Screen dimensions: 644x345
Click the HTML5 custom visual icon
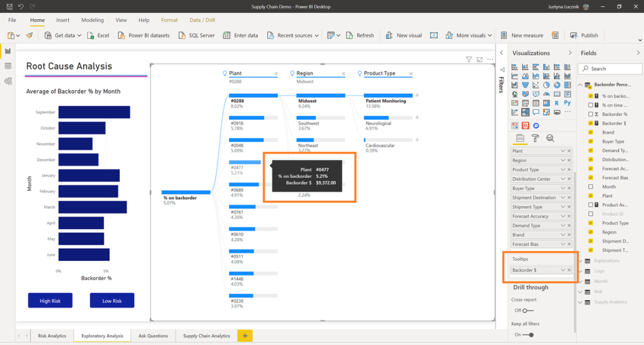pos(525,125)
